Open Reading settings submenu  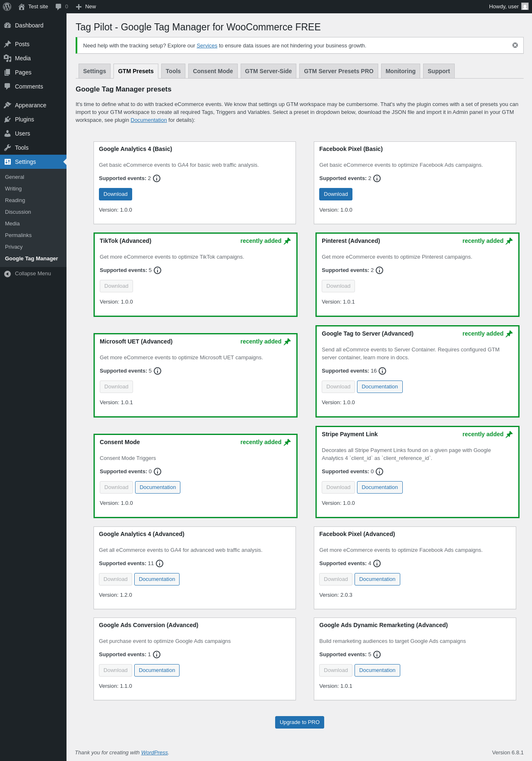[33, 200]
